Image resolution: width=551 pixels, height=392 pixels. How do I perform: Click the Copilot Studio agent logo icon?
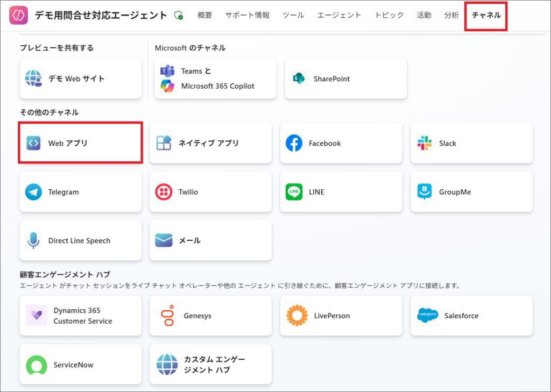pos(19,15)
